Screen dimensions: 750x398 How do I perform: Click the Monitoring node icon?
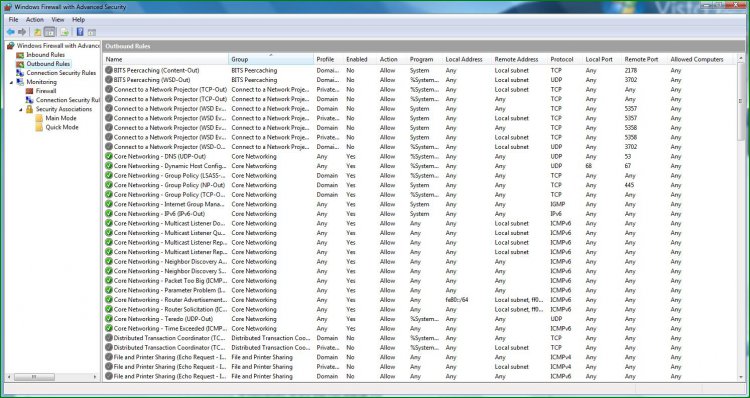[20, 82]
